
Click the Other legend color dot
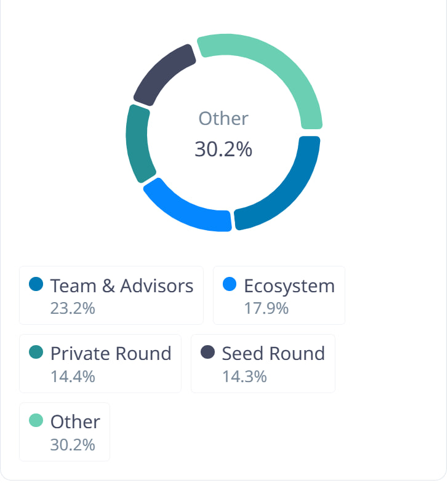[36, 421]
